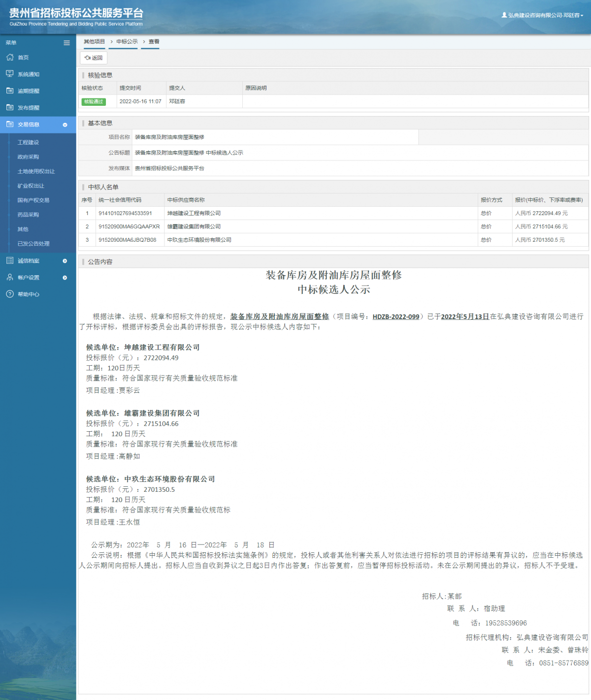Click supplier 坤越建设工程有限公司 in table
Viewport: 591px width, 700px height.
(194, 213)
